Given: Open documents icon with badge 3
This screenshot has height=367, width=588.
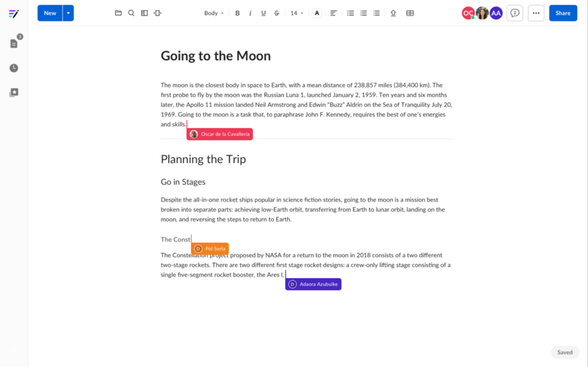Looking at the screenshot, I should tap(14, 43).
